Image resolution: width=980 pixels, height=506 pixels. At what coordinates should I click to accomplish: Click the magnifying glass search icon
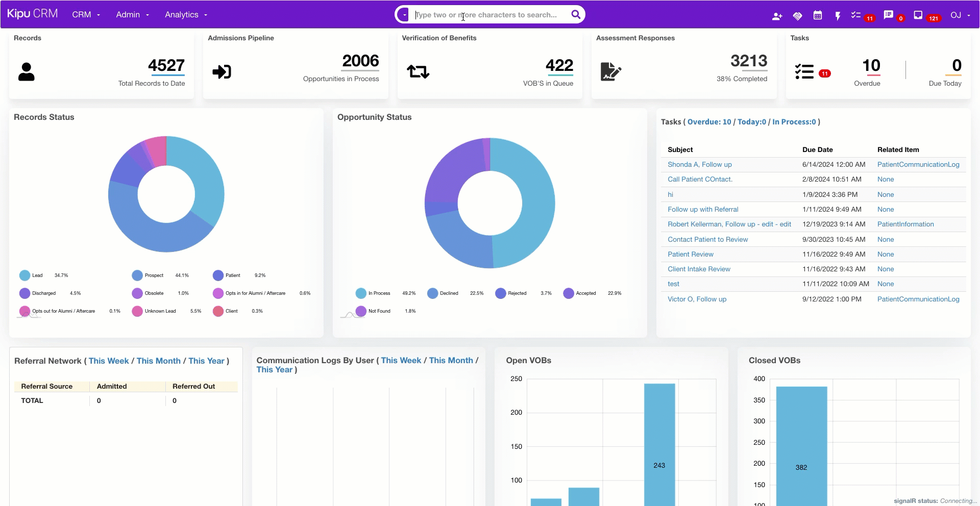(576, 15)
